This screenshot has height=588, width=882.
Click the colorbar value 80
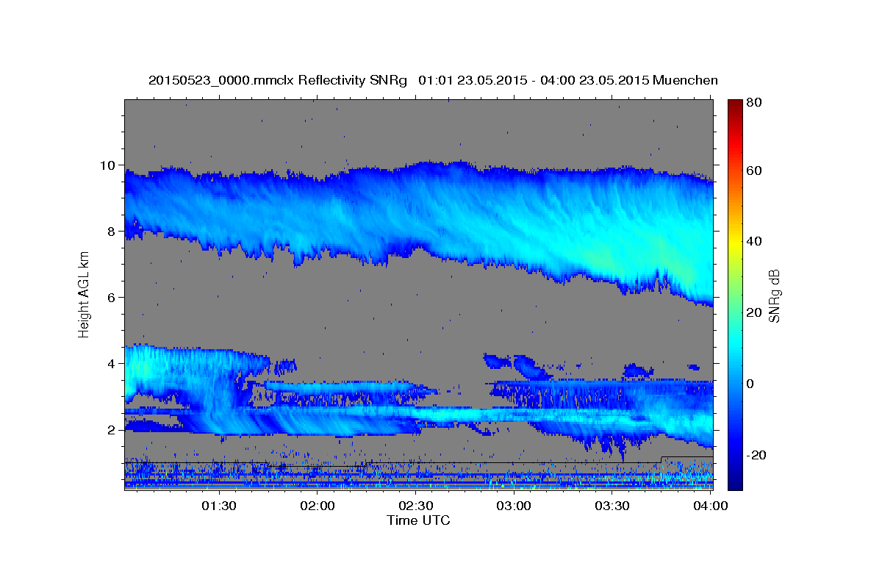756,102
